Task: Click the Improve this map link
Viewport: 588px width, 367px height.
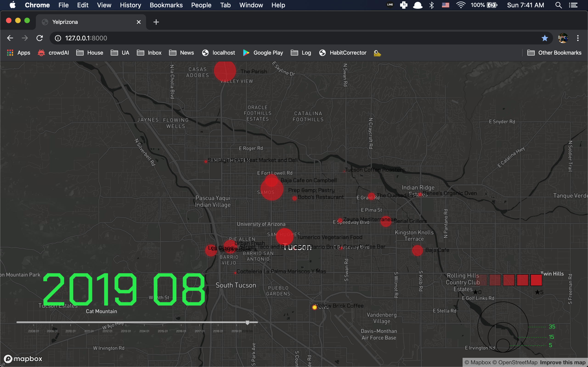Action: click(x=563, y=362)
